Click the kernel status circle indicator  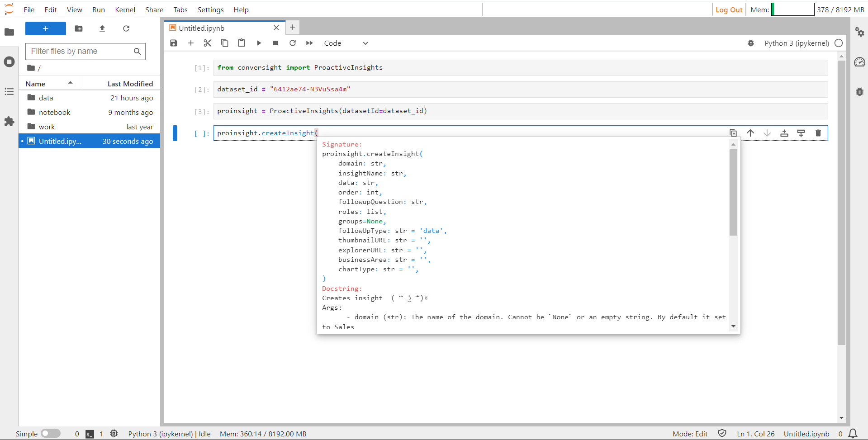839,43
